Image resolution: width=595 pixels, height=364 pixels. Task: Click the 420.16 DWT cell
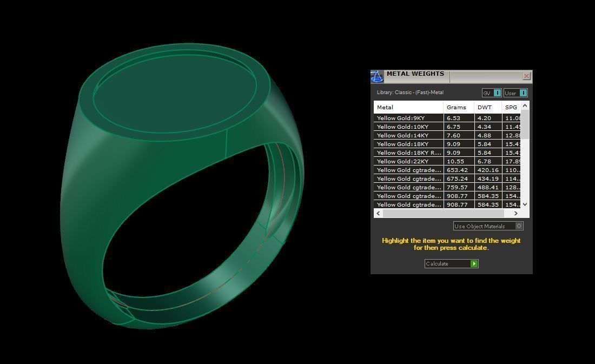pos(488,170)
